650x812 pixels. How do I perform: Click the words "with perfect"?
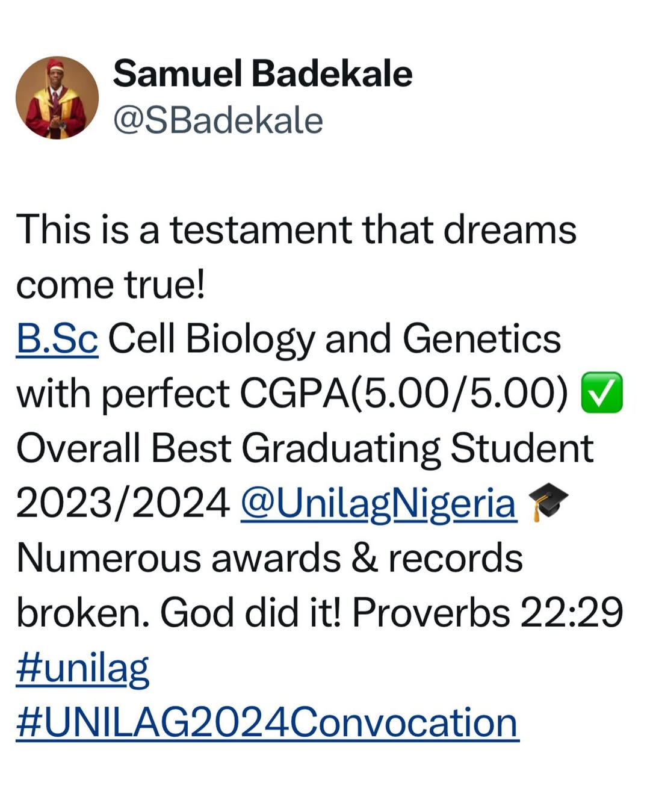click(123, 394)
